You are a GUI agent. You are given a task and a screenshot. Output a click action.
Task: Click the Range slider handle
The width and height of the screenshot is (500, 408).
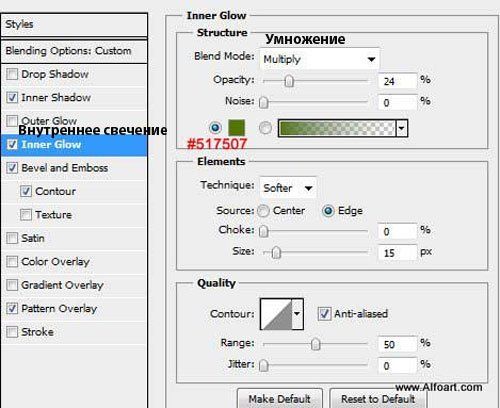pos(315,344)
